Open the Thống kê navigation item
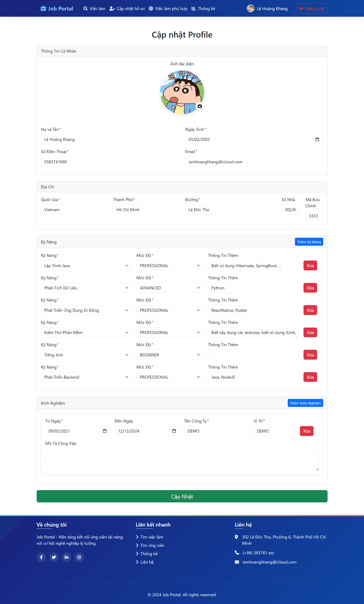 203,9
